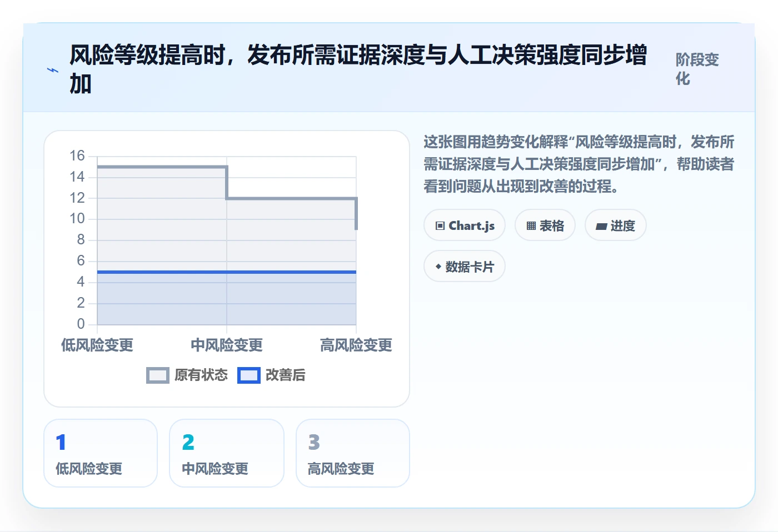Click the 数据卡片 tag chip
This screenshot has height=532, width=778.
465,267
